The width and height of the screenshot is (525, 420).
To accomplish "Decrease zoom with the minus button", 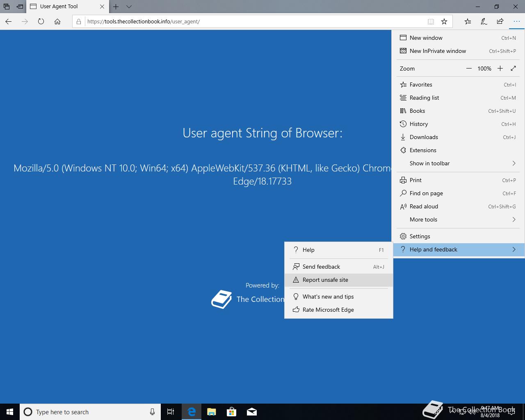I will click(x=469, y=68).
